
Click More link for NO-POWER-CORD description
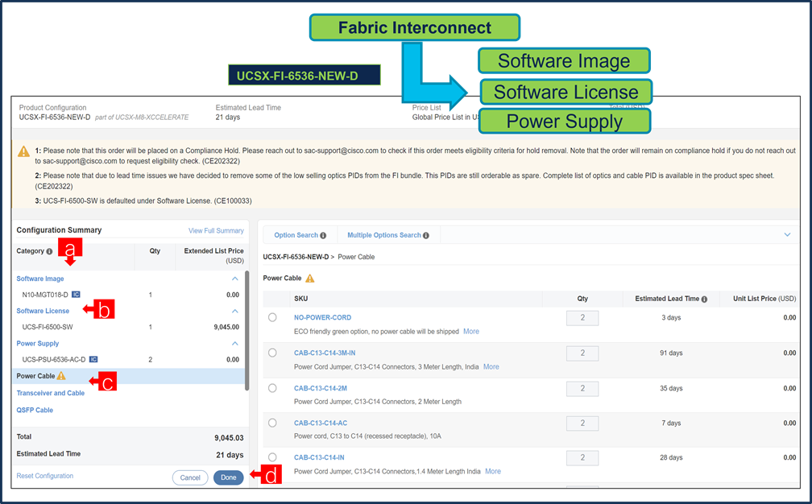point(471,332)
